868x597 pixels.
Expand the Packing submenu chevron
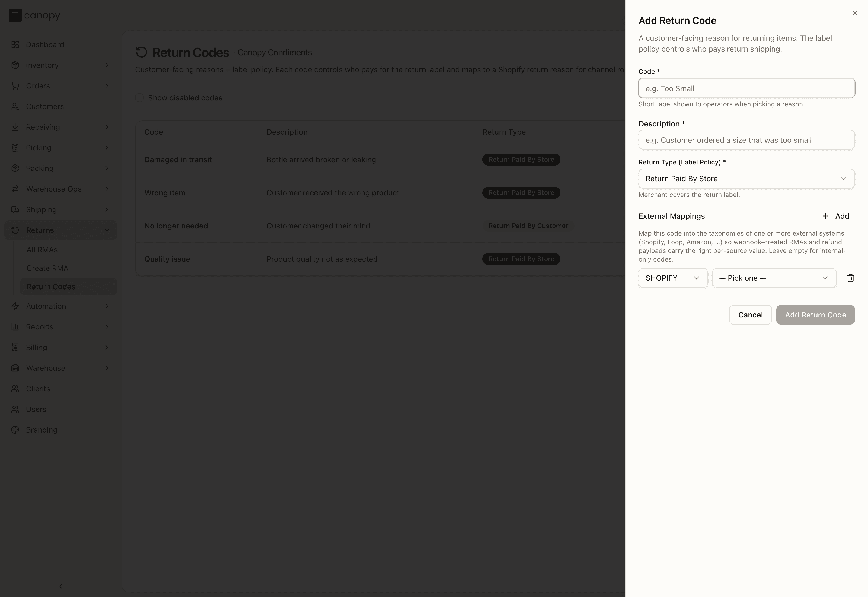click(x=107, y=168)
